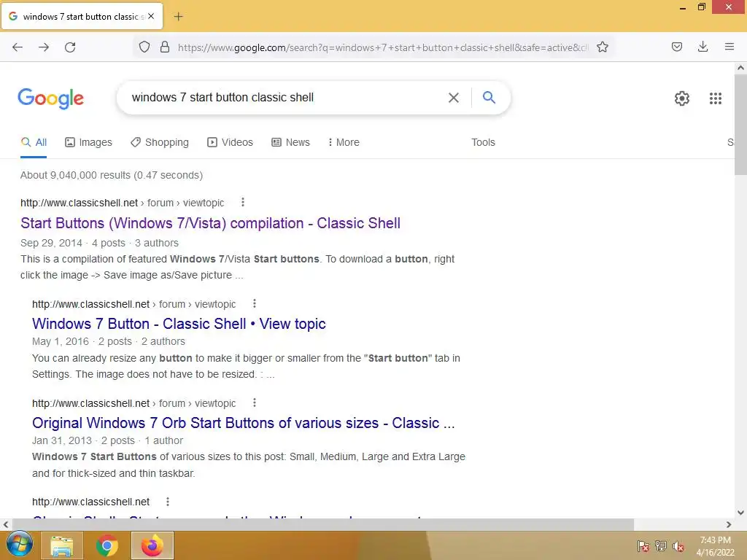This screenshot has width=747, height=560.
Task: Go to the Google logo homepage
Action: pos(50,98)
